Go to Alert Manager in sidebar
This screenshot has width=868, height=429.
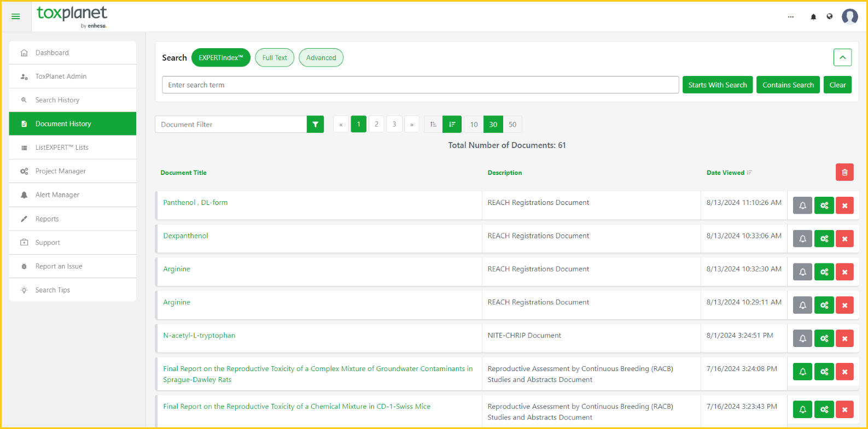click(x=57, y=195)
